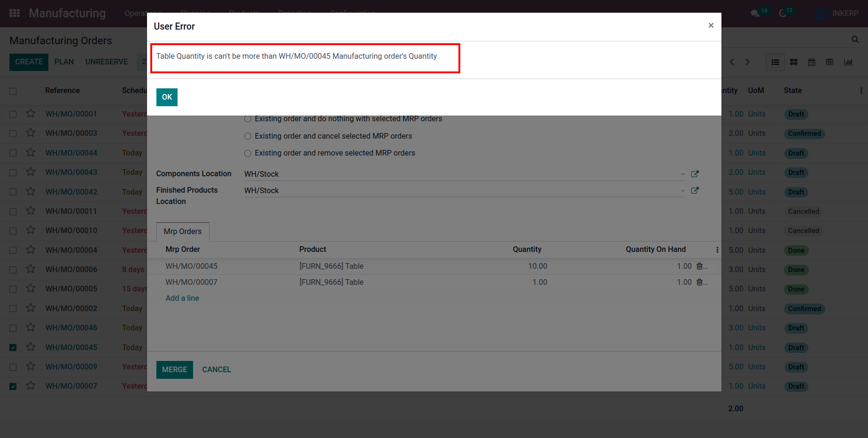Expand the Components Location dropdown
Screen dimensions: 868x438
click(x=682, y=174)
